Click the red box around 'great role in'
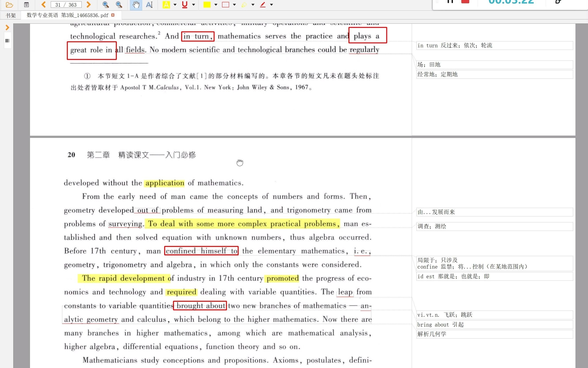 [92, 51]
